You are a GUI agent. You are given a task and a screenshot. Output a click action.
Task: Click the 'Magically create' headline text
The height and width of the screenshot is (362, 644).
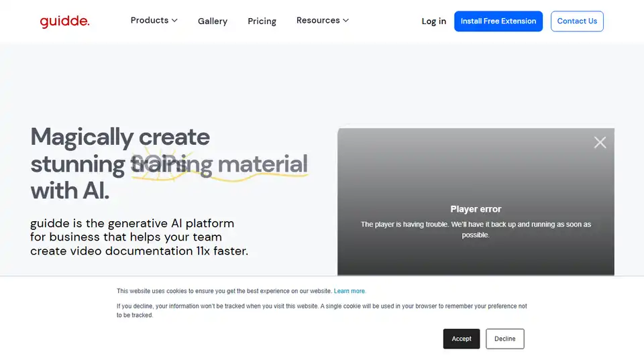120,137
